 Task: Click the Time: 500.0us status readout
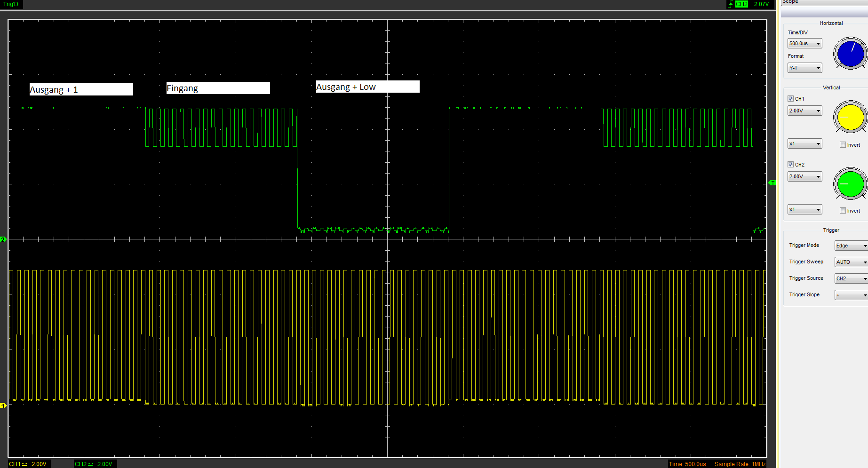click(687, 464)
